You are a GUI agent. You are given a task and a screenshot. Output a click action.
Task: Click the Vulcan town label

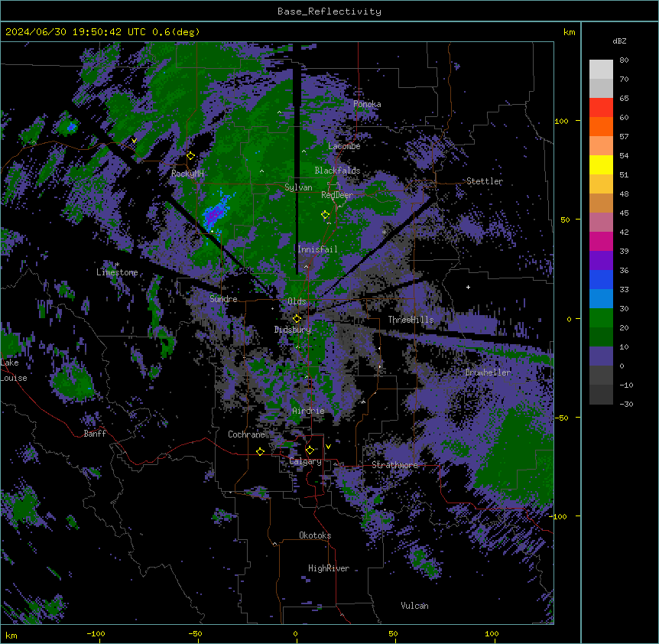[x=414, y=606]
